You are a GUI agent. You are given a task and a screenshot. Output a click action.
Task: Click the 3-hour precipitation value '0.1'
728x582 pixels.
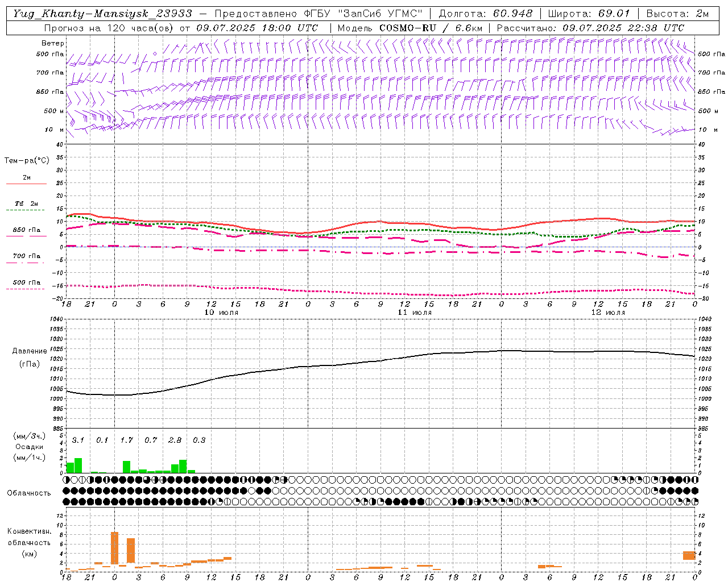pos(102,440)
